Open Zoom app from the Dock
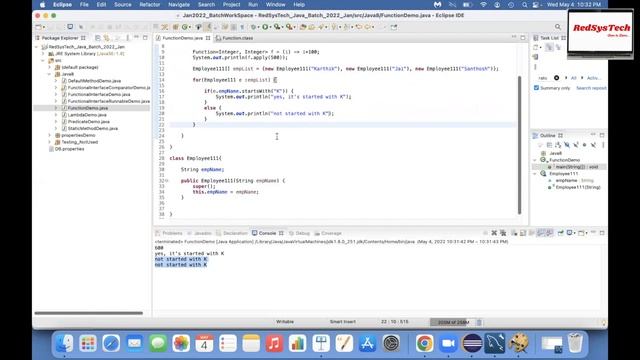Image resolution: width=640 pixels, height=360 pixels. pos(448,343)
